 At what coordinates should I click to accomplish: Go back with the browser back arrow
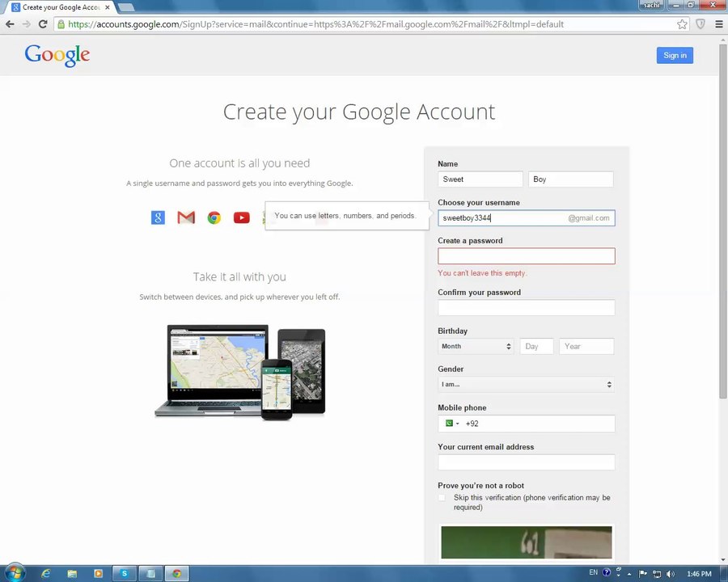click(x=10, y=24)
